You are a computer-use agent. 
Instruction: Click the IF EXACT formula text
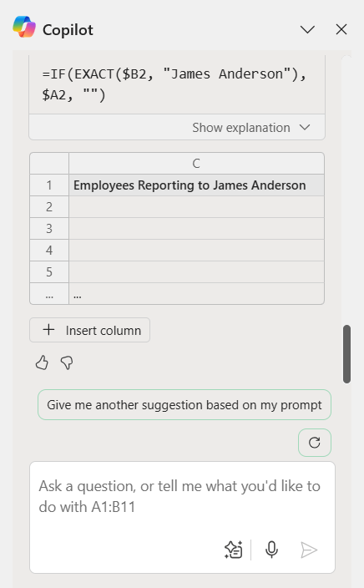[174, 84]
